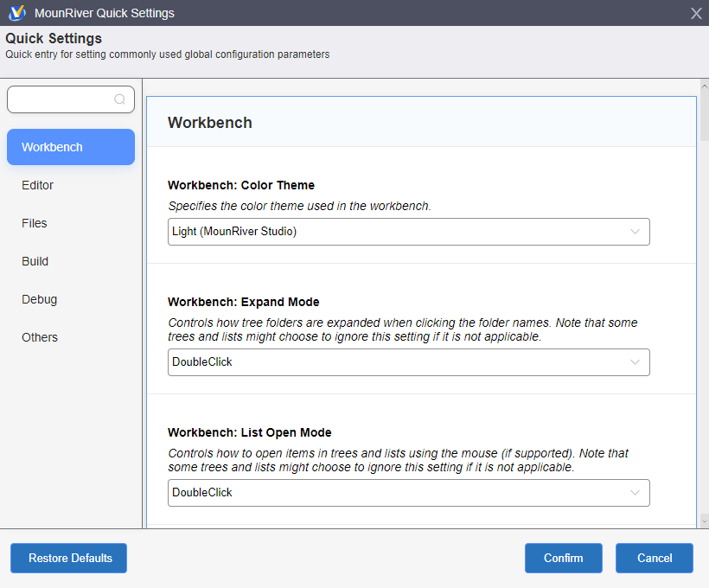The width and height of the screenshot is (709, 588).
Task: Confirm the settings changes
Action: click(x=564, y=558)
